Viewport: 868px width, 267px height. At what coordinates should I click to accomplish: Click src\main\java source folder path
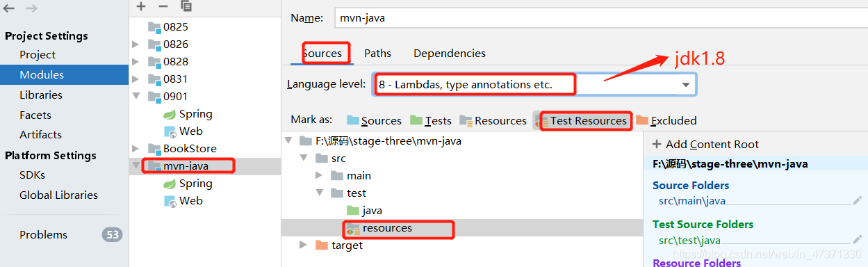pos(692,201)
